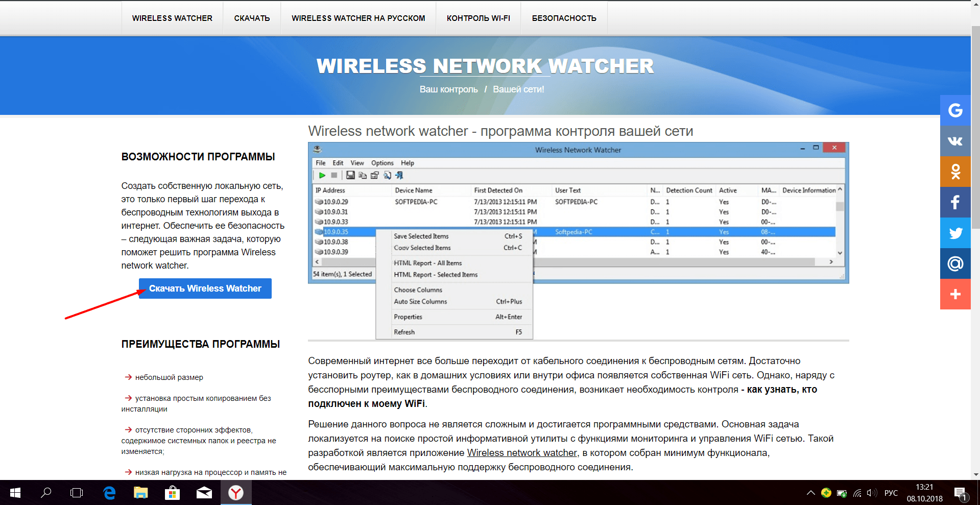
Task: Open File menu in the app screenshot
Action: [x=320, y=163]
